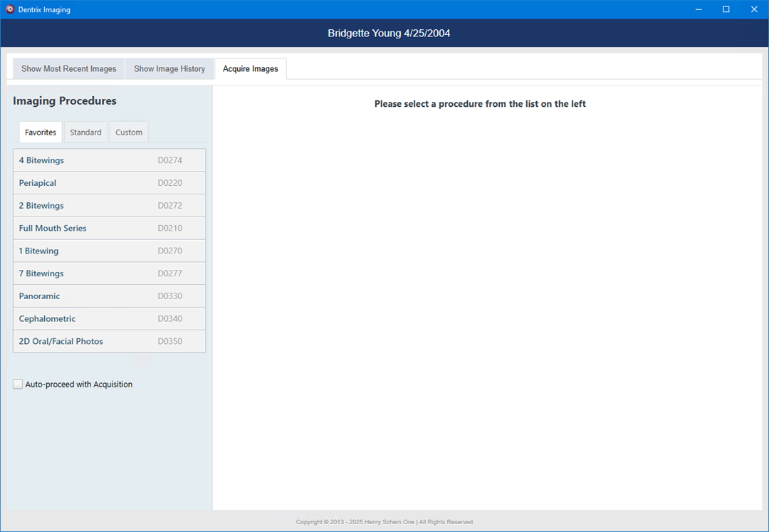Click the D0274 code text
The image size is (769, 532).
tap(169, 160)
